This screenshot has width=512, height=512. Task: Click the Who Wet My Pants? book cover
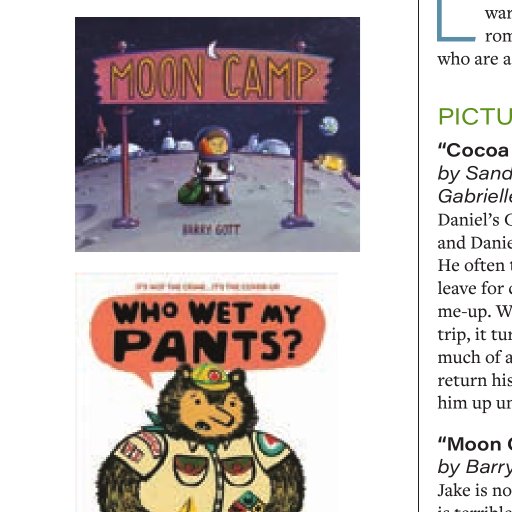pos(207,392)
